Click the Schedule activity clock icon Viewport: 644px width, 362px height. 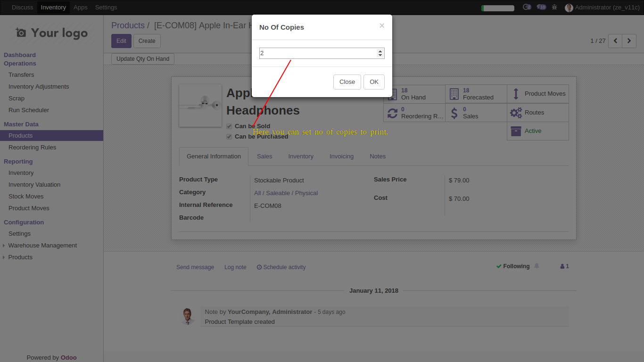259,267
